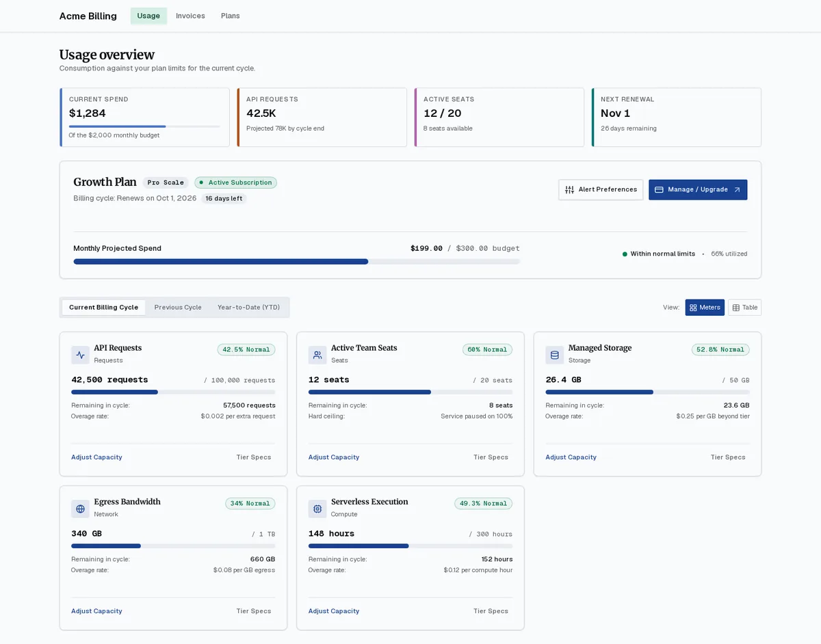Click the grid icon in Meters view
Image resolution: width=821 pixels, height=644 pixels.
(693, 308)
